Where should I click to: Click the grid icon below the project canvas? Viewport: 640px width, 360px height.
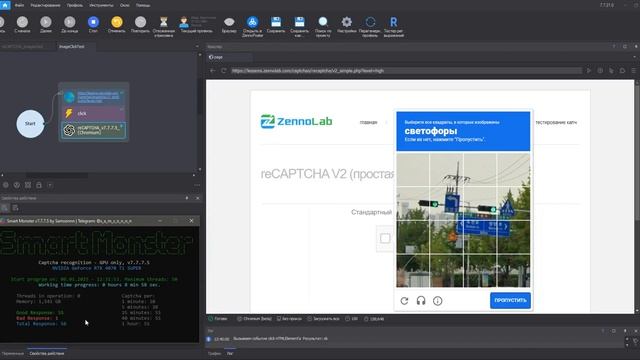click(x=28, y=185)
